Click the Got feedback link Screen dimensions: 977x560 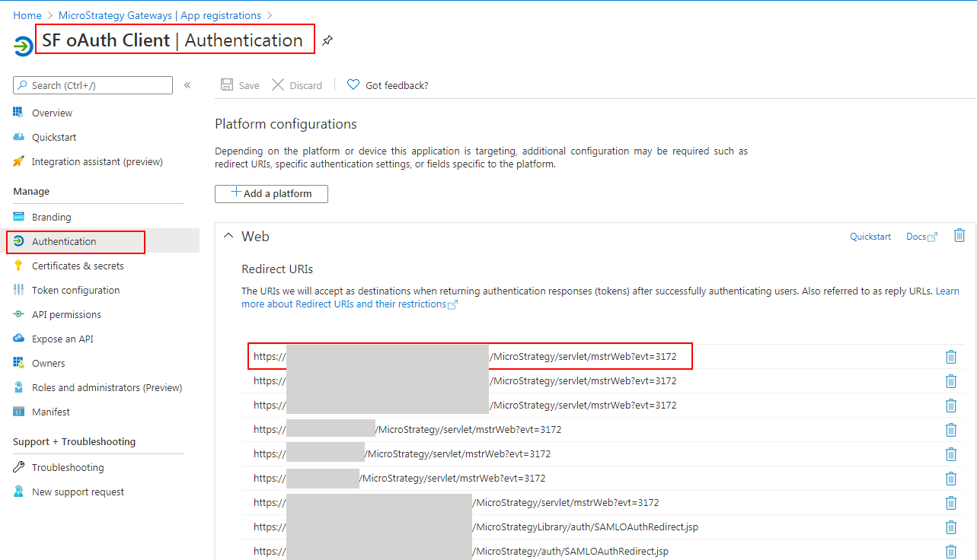tap(387, 84)
